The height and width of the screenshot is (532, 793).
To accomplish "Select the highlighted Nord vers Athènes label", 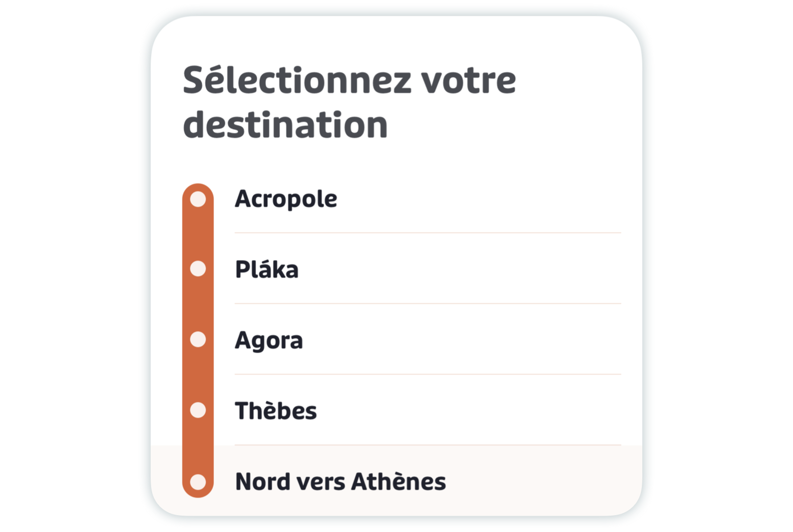I will [340, 481].
